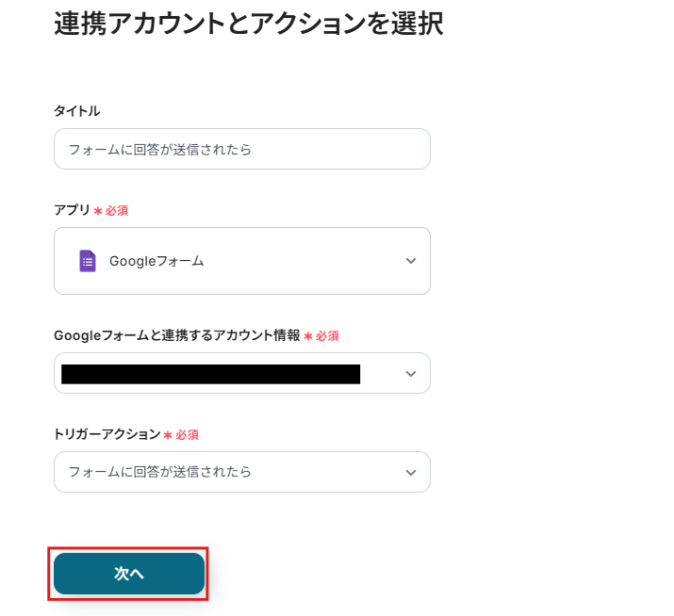Image resolution: width=674 pixels, height=616 pixels.
Task: Click the タイトル field label
Action: (x=77, y=111)
